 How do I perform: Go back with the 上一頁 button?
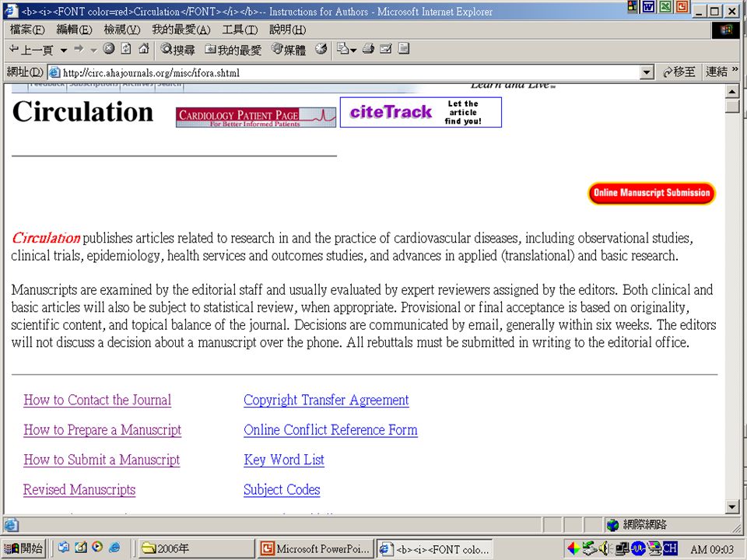31,50
